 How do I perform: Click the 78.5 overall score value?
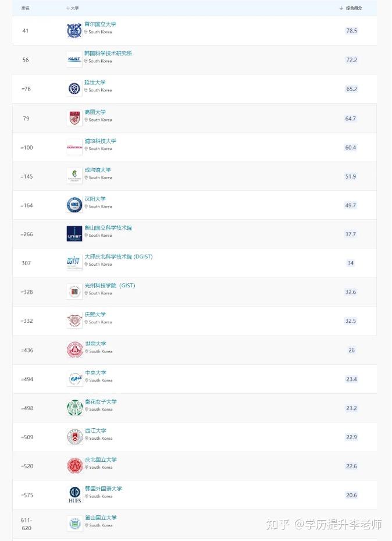[351, 30]
